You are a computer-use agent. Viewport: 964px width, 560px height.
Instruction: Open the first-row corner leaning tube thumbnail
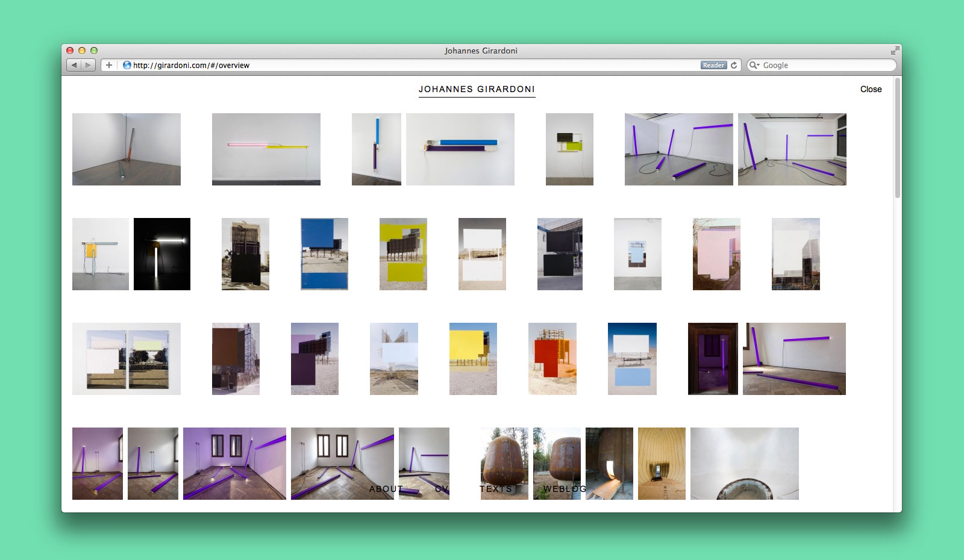127,149
